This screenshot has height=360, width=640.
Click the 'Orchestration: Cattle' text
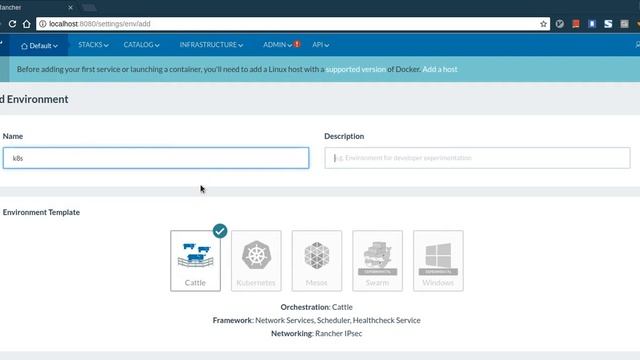pos(316,307)
